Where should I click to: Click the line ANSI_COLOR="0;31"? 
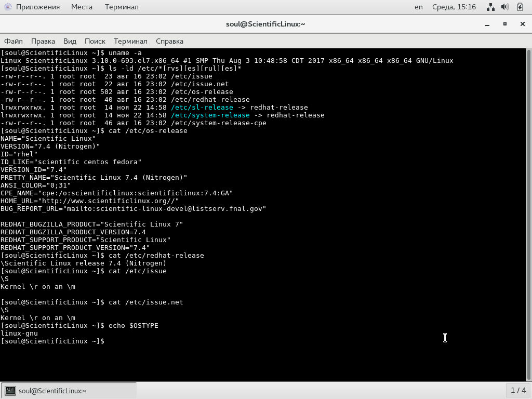pyautogui.click(x=36, y=185)
